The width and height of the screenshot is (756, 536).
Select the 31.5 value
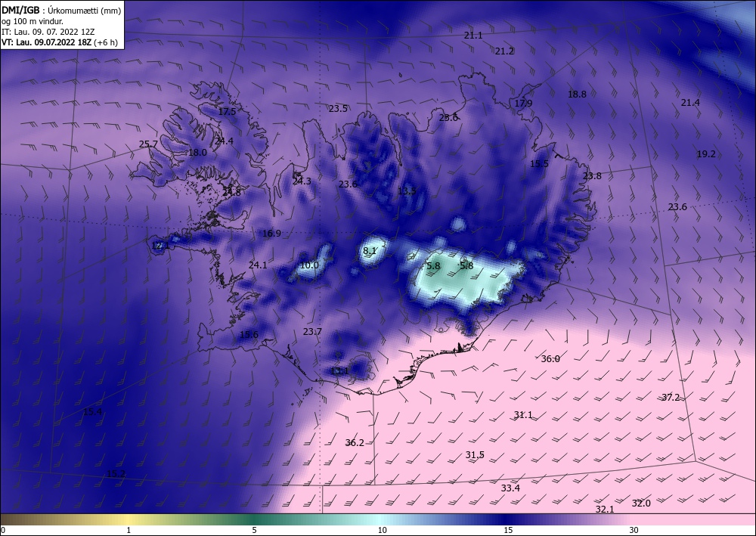[x=475, y=455]
